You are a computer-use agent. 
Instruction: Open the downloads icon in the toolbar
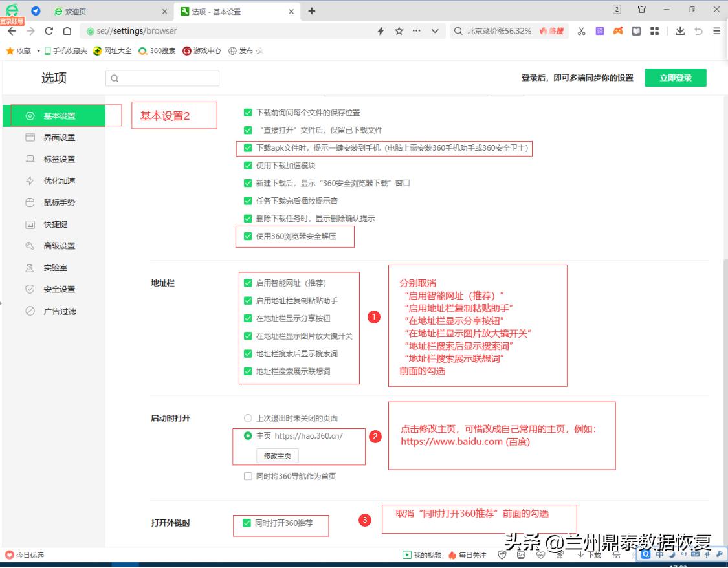click(x=681, y=30)
